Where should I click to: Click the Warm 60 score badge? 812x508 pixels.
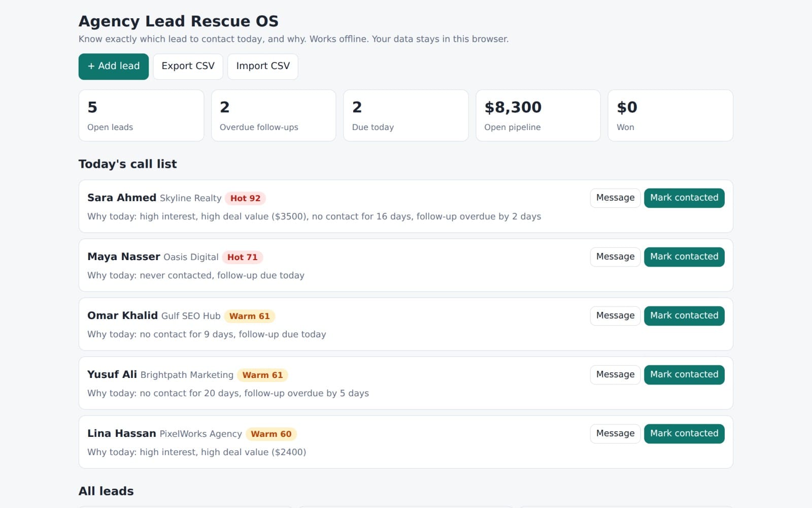(x=271, y=434)
